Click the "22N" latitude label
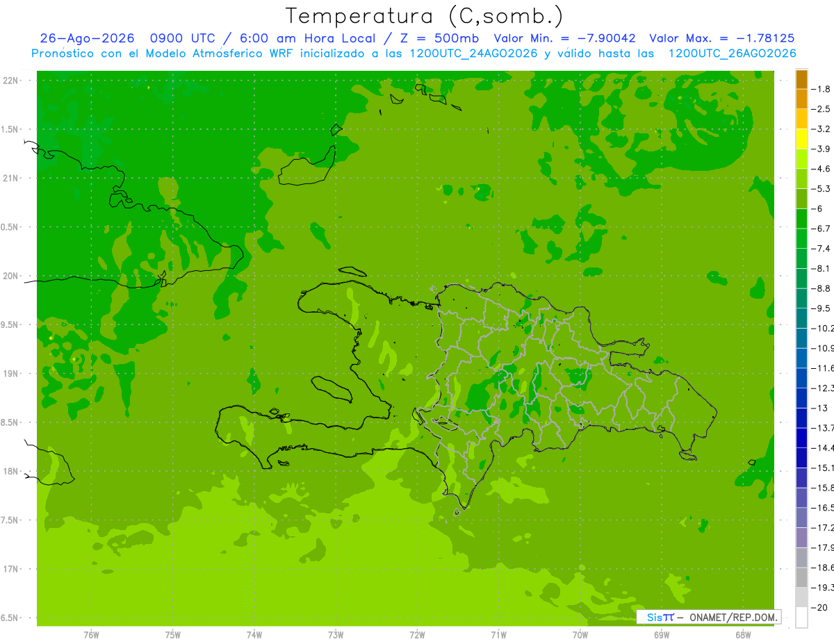This screenshot has width=834, height=644. click(x=12, y=81)
